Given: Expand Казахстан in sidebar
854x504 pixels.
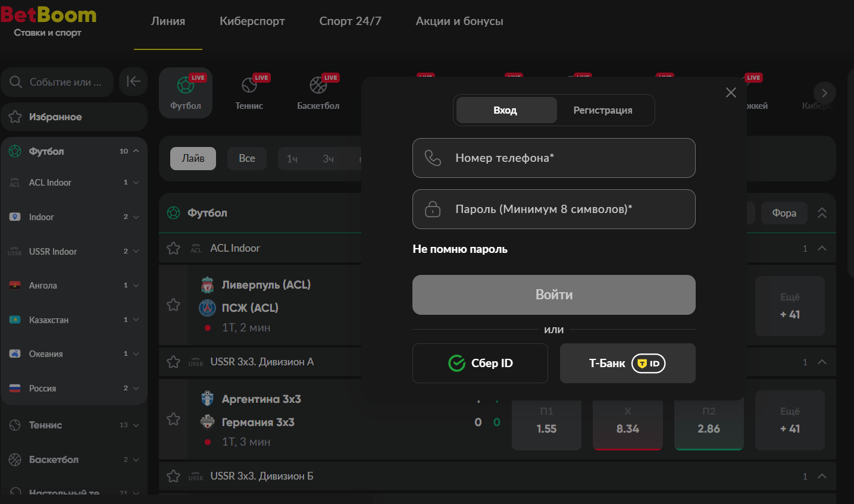Looking at the screenshot, I should click(x=136, y=320).
